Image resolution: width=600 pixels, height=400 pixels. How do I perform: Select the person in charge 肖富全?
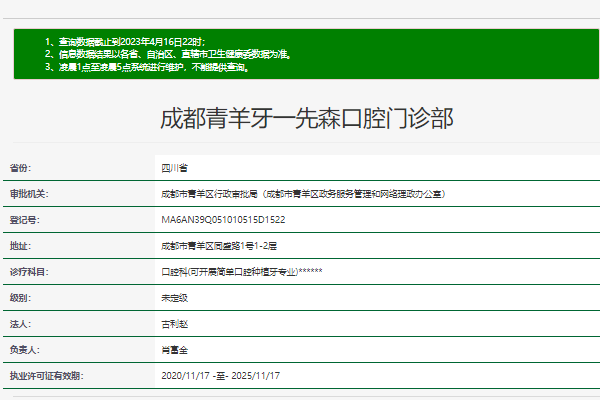174,350
